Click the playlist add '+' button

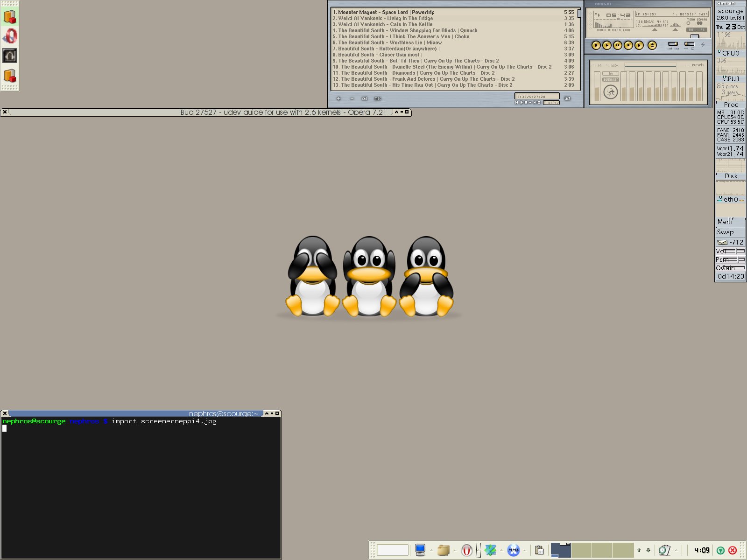pos(338,98)
